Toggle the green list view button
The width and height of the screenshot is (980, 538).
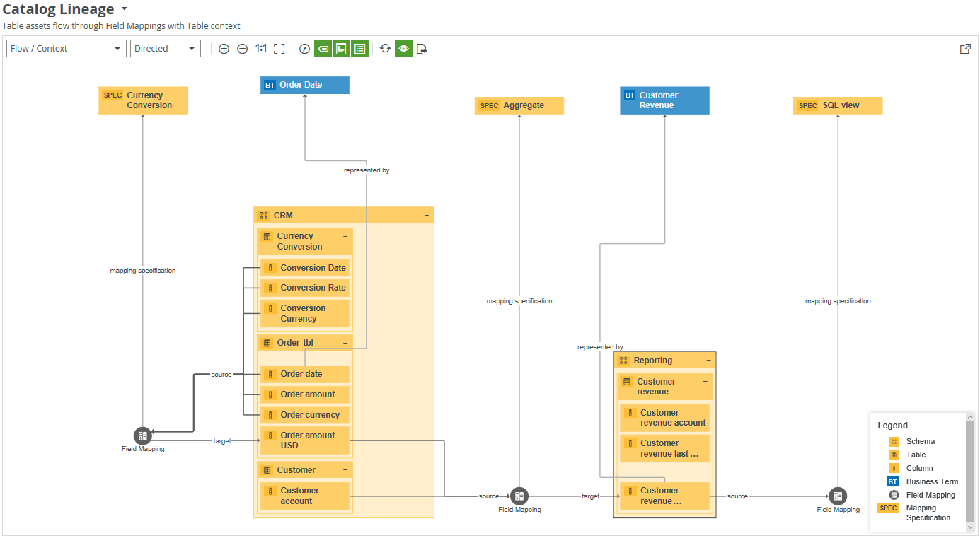(x=359, y=49)
